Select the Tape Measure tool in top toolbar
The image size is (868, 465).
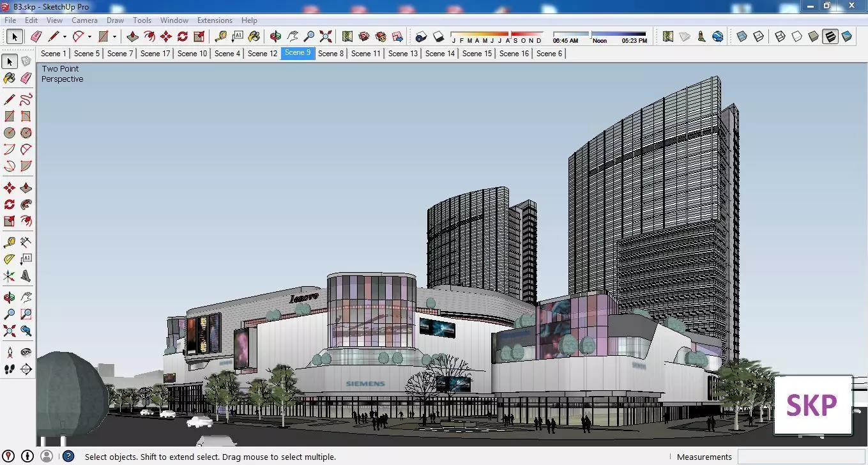221,36
